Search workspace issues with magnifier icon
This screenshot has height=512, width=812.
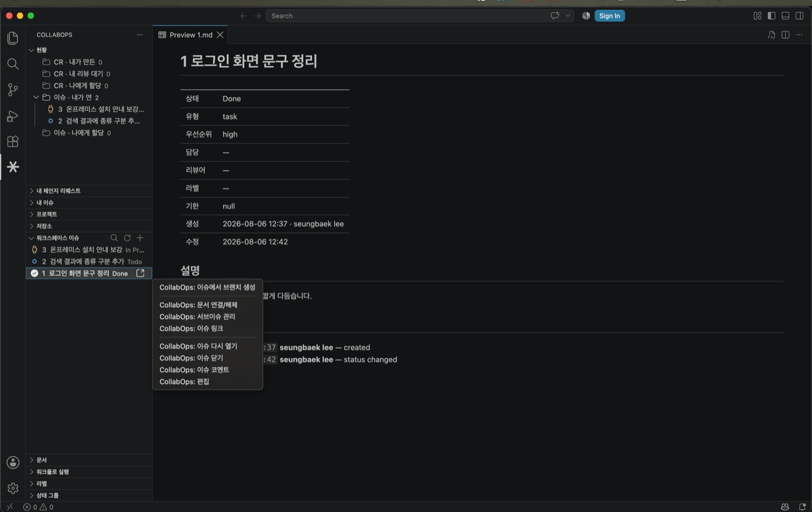[x=114, y=238]
